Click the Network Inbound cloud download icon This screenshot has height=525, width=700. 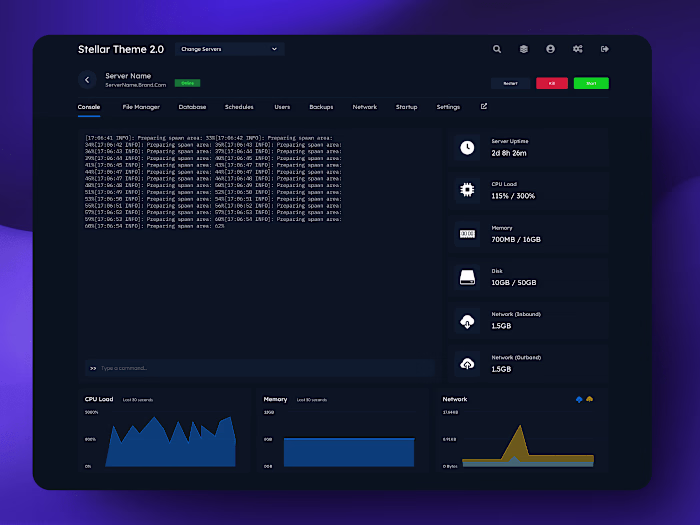coord(467,321)
